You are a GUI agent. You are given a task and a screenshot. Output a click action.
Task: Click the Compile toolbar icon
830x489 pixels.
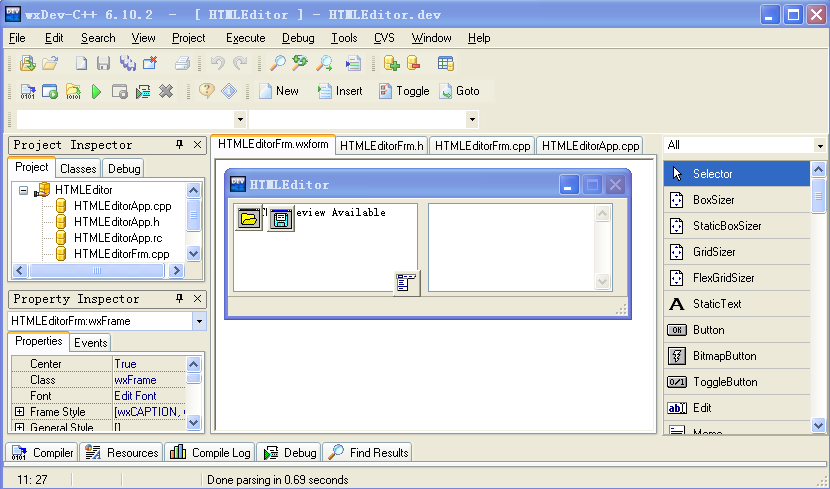[x=28, y=91]
